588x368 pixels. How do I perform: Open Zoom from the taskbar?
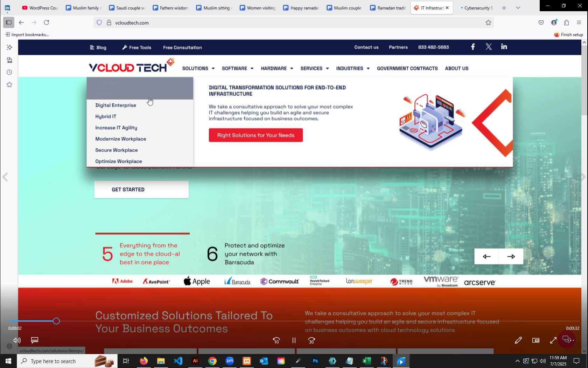click(230, 361)
